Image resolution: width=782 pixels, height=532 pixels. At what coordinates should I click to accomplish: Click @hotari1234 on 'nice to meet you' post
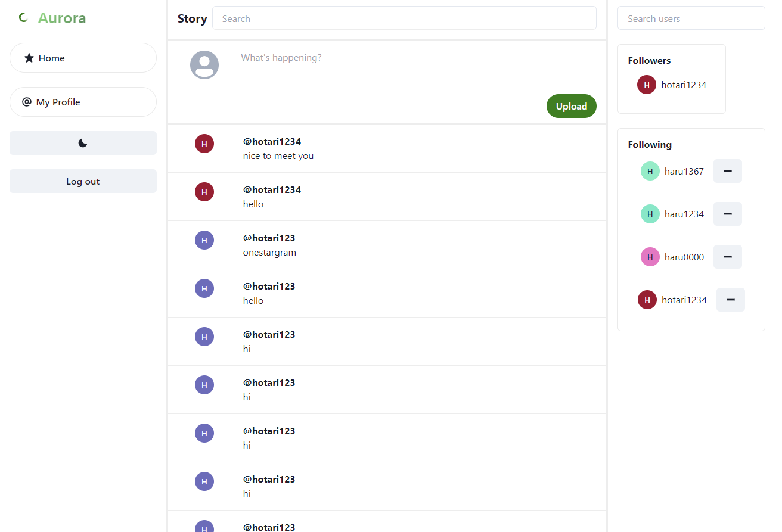[x=272, y=141]
